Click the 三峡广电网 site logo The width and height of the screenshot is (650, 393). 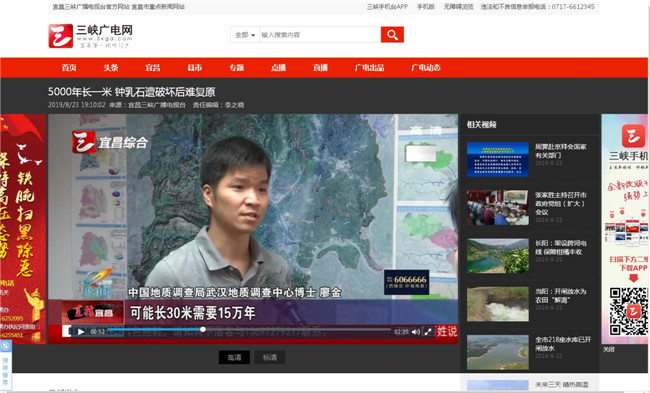(91, 36)
